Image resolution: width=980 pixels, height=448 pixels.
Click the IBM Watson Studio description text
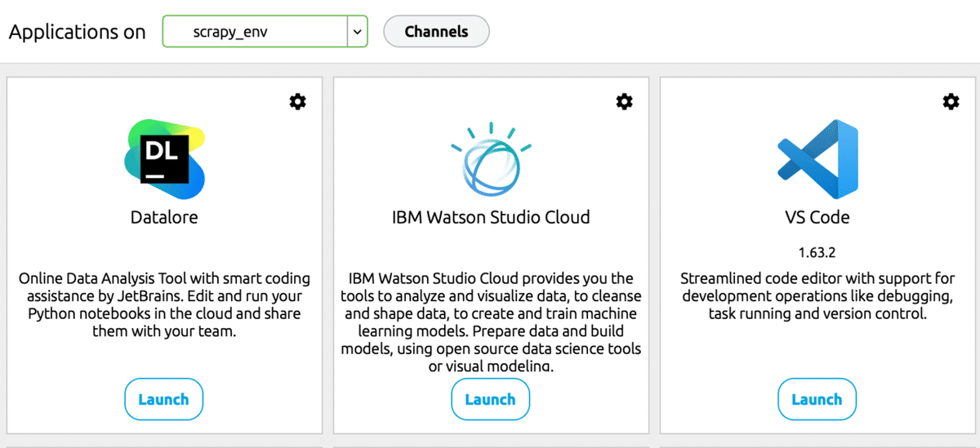[491, 322]
